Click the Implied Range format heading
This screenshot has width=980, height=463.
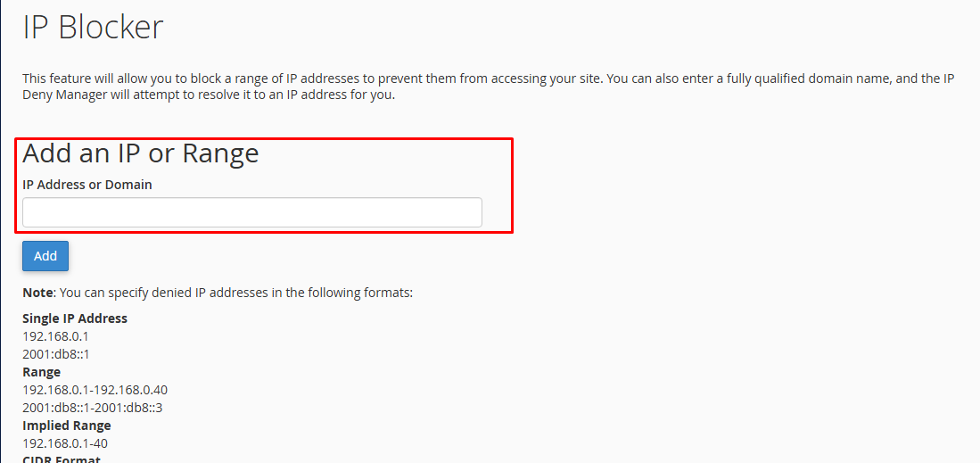pyautogui.click(x=67, y=426)
